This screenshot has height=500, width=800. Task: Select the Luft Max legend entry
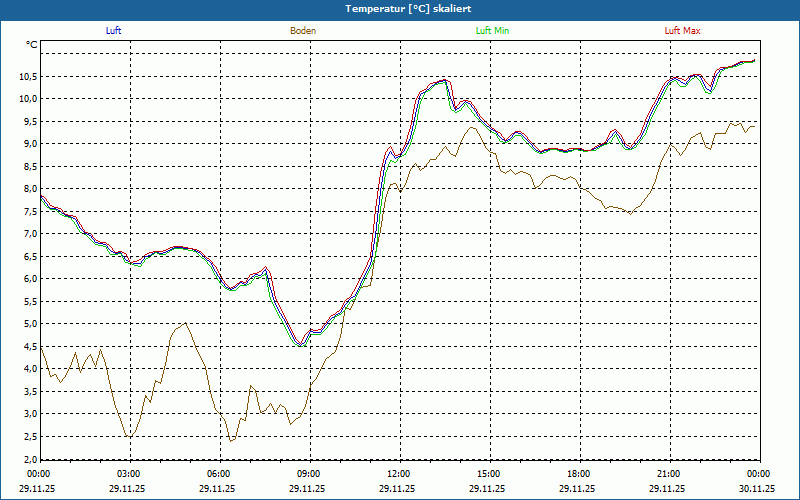682,31
